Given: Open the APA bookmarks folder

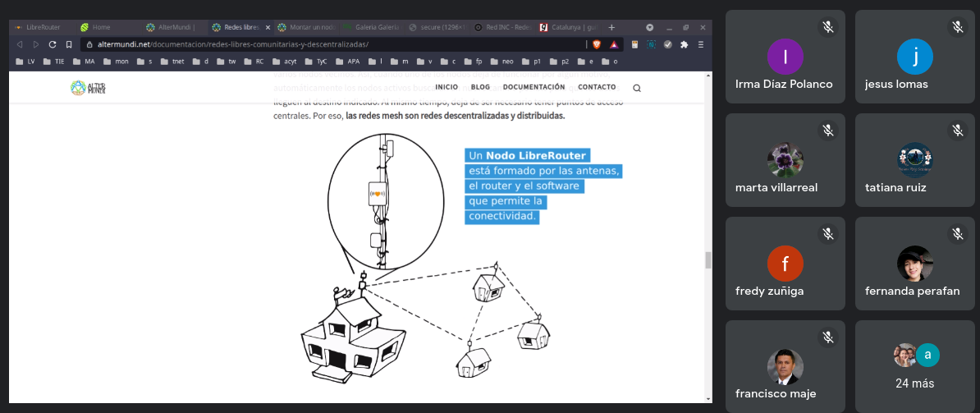Looking at the screenshot, I should (x=349, y=62).
